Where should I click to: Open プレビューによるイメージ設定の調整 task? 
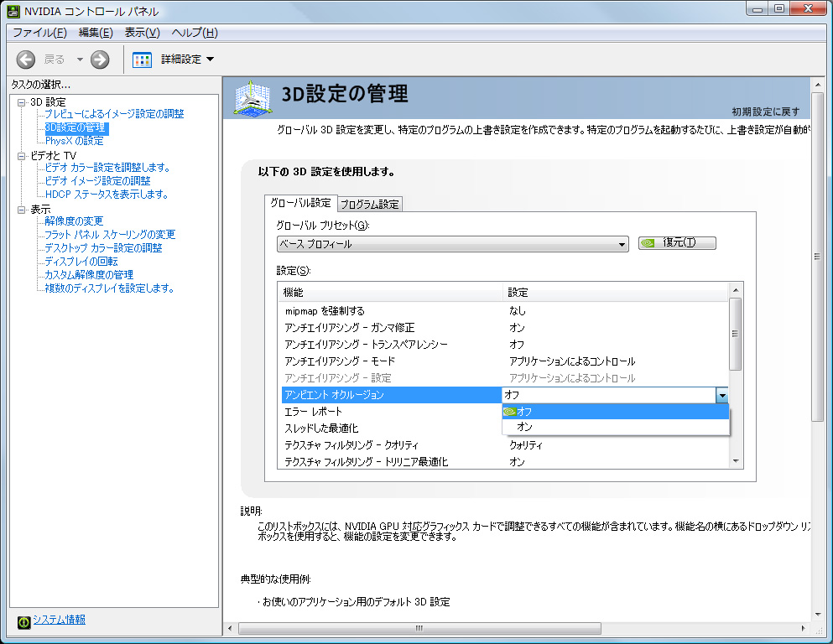pos(114,113)
